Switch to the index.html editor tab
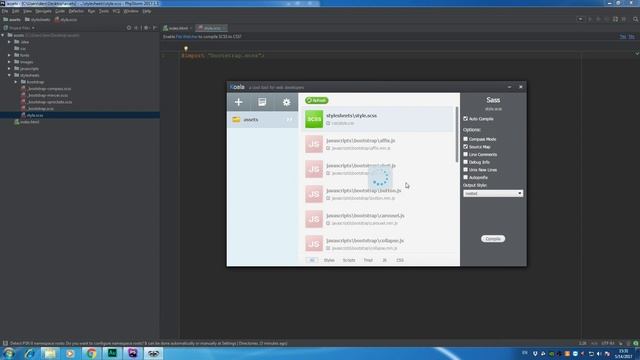This screenshot has height=360, width=640. coord(178,28)
